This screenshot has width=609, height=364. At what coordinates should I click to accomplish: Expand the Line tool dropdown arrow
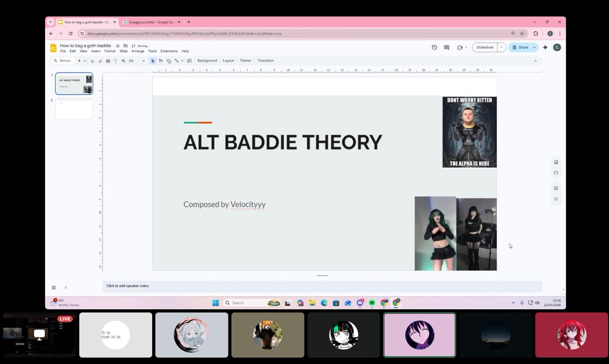point(182,61)
